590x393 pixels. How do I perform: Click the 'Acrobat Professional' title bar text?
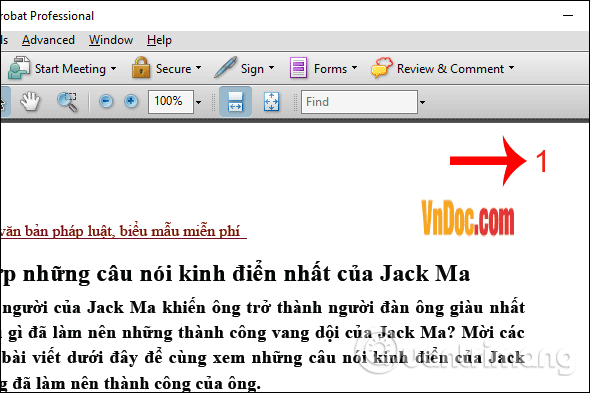pyautogui.click(x=47, y=16)
